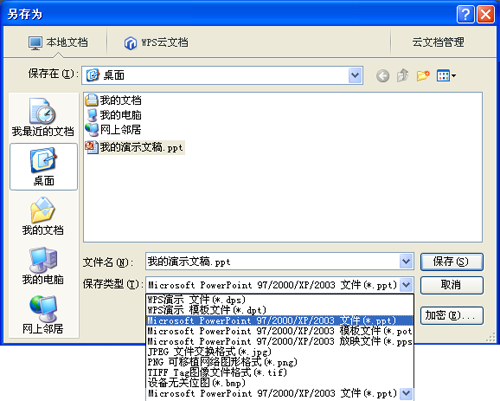Click the 取消 button
This screenshot has height=401, width=500.
coord(452,285)
